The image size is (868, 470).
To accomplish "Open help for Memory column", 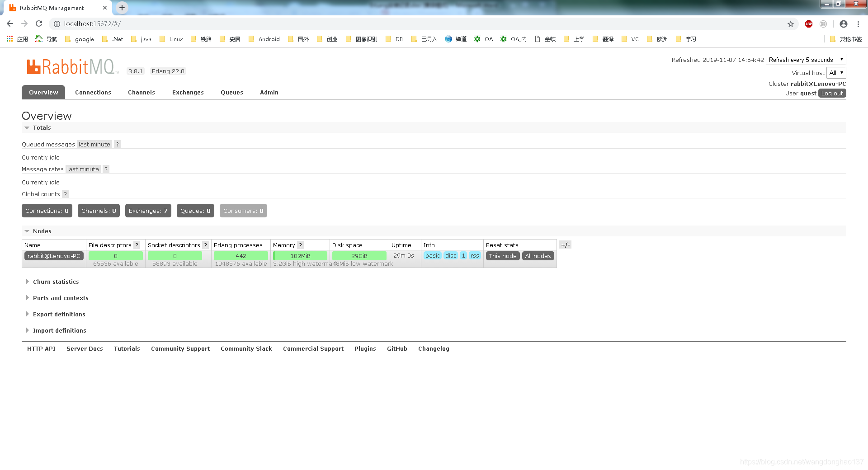I will (300, 245).
